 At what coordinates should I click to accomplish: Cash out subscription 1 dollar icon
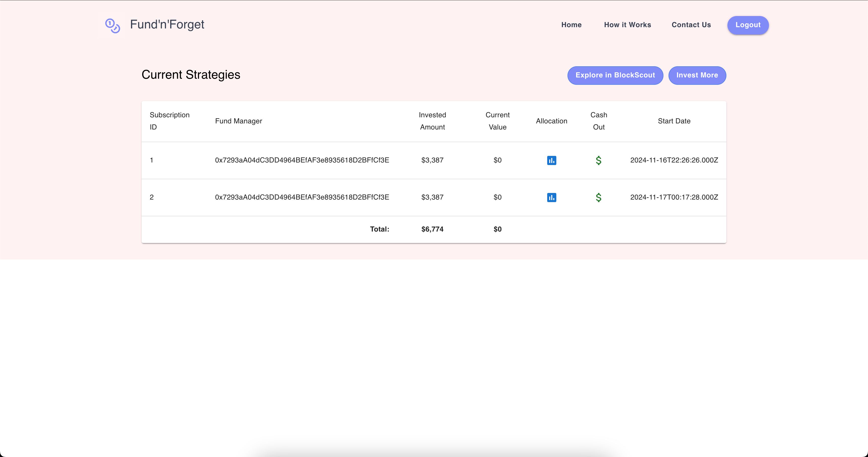598,160
